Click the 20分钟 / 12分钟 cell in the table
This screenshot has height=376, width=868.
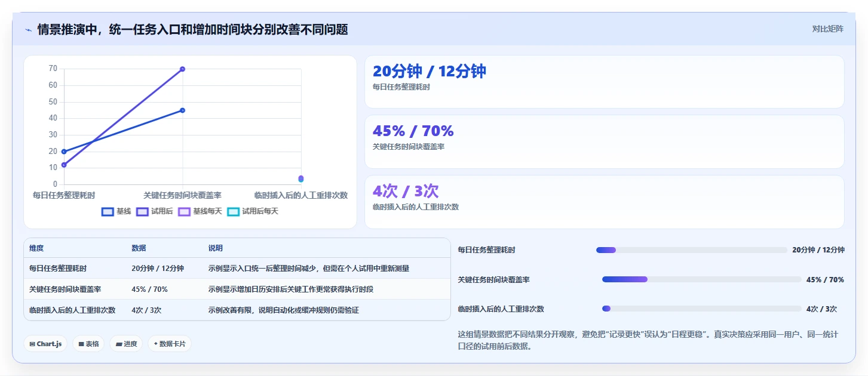pos(158,269)
